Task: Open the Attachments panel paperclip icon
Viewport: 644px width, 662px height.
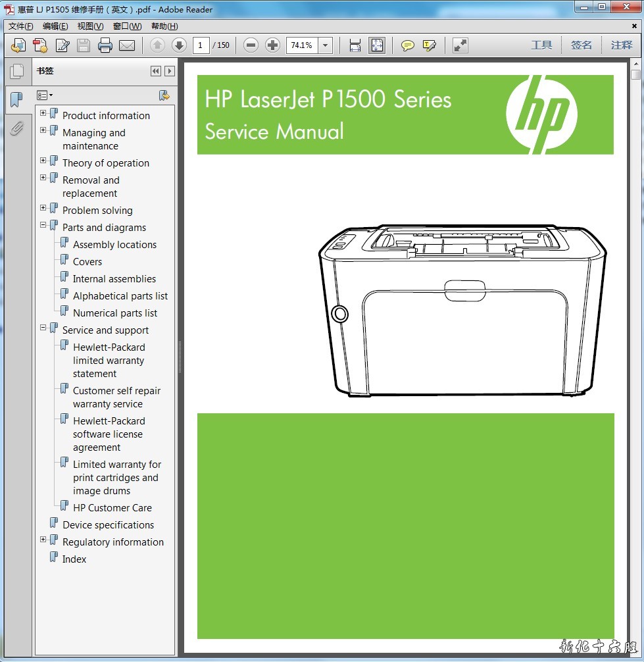Action: (17, 128)
